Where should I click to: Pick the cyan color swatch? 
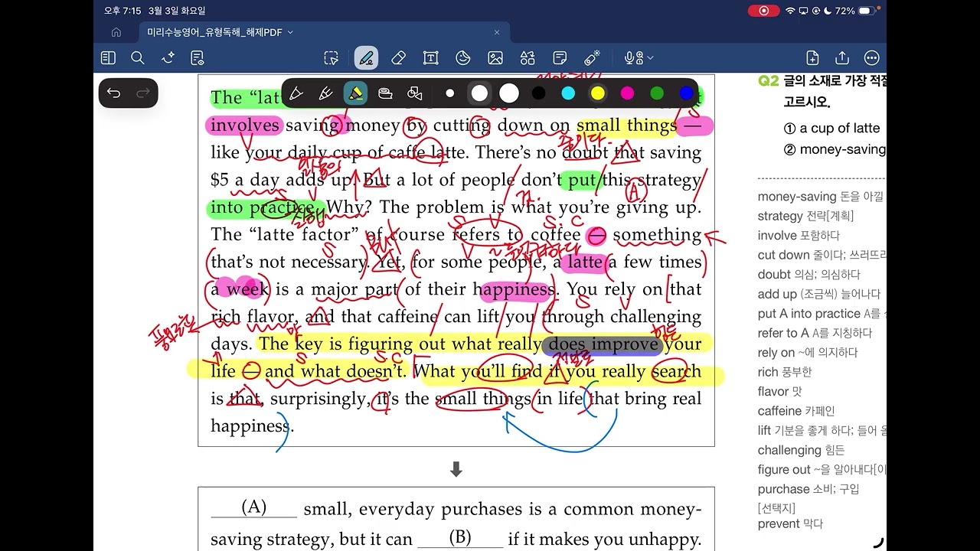click(x=568, y=93)
